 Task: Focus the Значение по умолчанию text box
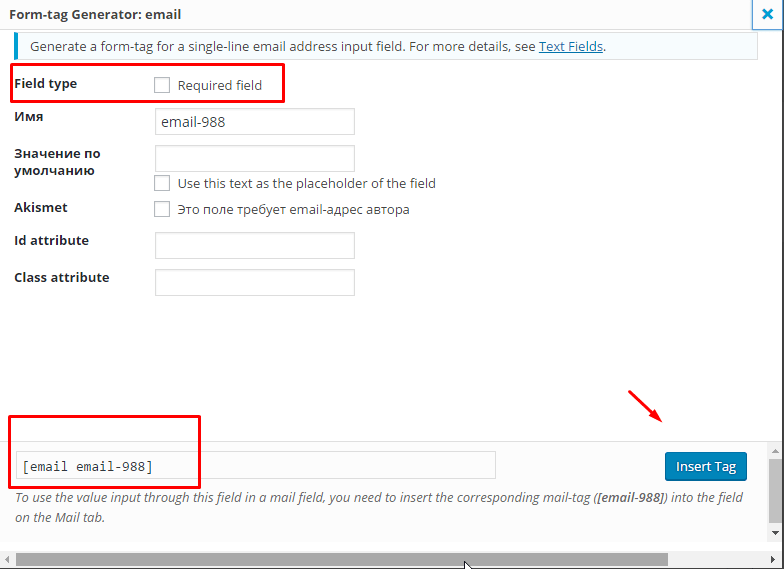click(255, 158)
